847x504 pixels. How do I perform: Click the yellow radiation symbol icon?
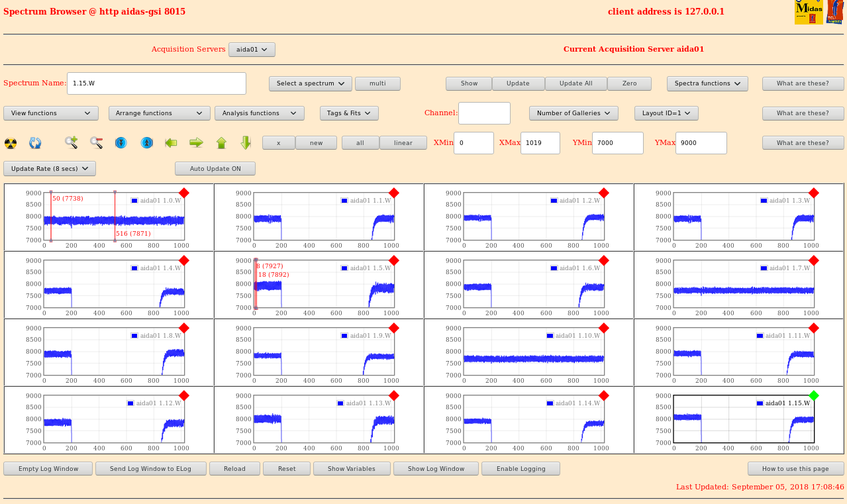(11, 143)
